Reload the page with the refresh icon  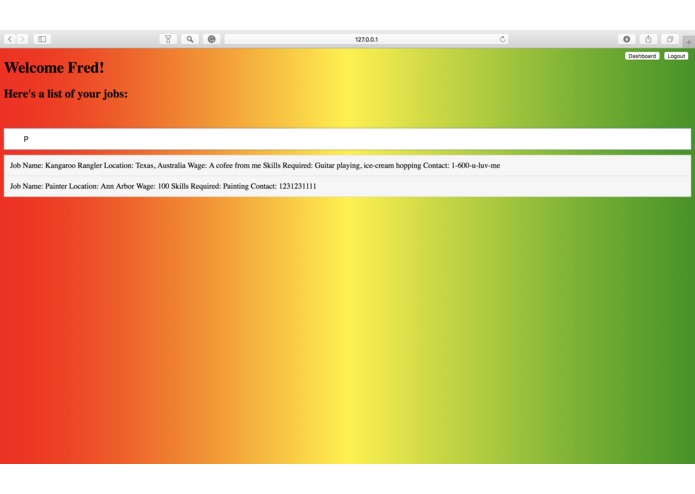click(502, 39)
